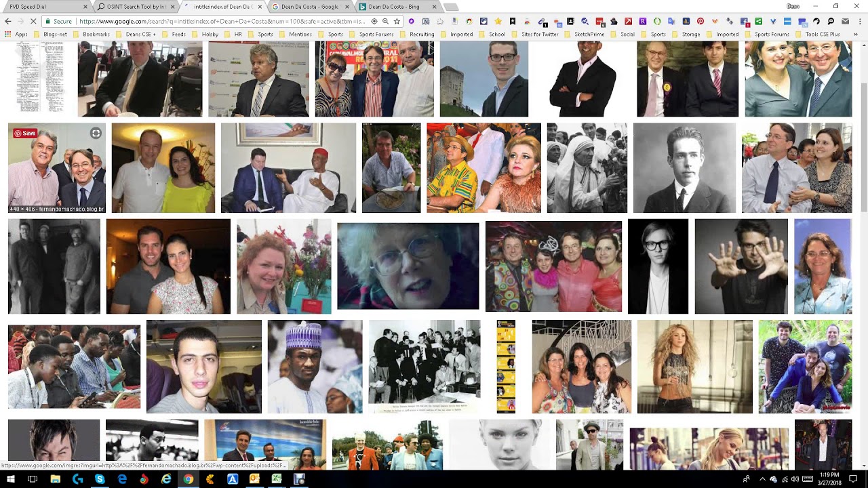Viewport: 868px width, 488px height.
Task: Save the image with the red Pinterest Save button
Action: (25, 133)
